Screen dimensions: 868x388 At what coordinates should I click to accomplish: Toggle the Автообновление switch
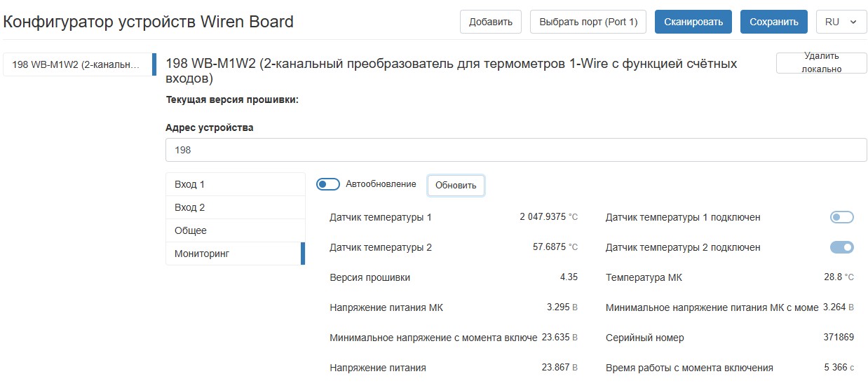[x=328, y=184]
